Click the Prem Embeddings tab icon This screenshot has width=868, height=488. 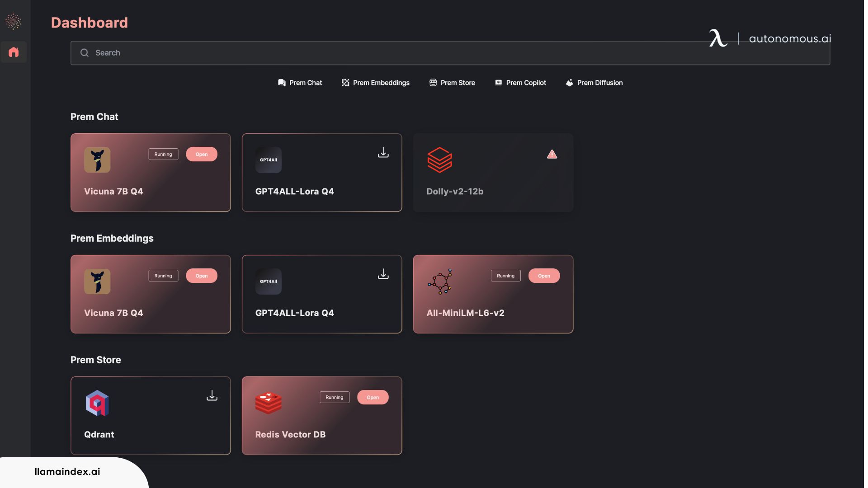click(x=345, y=83)
